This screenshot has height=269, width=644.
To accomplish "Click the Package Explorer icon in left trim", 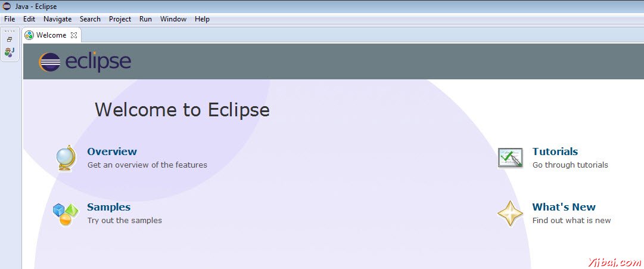I will point(10,52).
